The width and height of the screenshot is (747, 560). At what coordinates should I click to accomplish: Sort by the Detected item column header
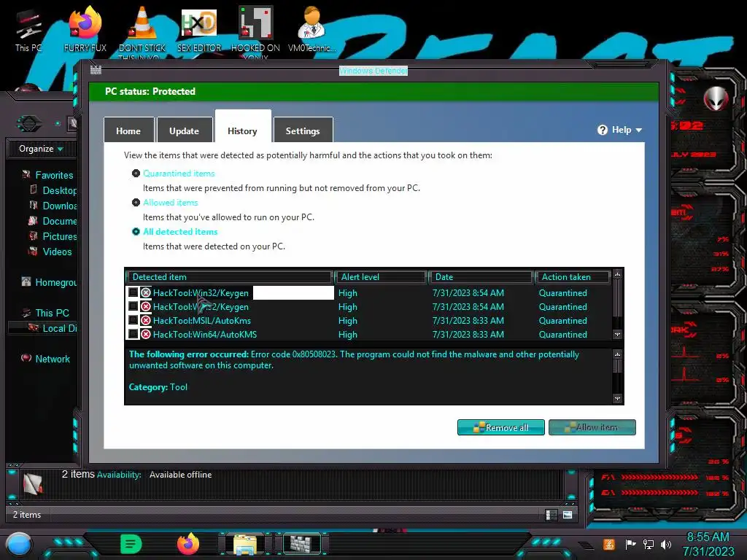click(230, 277)
